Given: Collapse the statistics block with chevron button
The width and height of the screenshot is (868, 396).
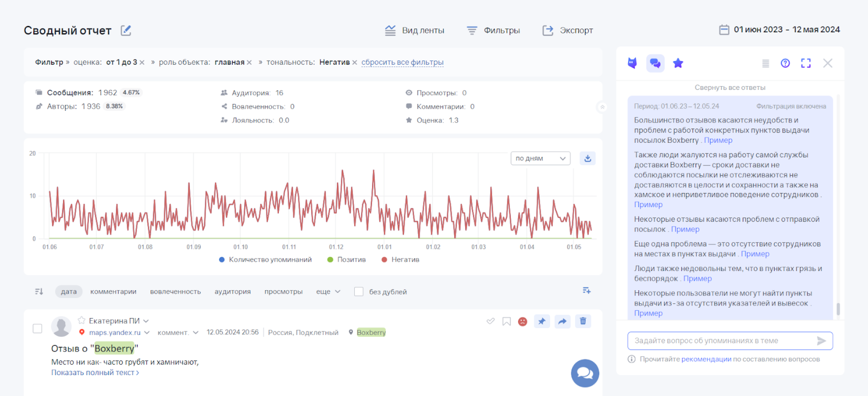Looking at the screenshot, I should [x=602, y=107].
